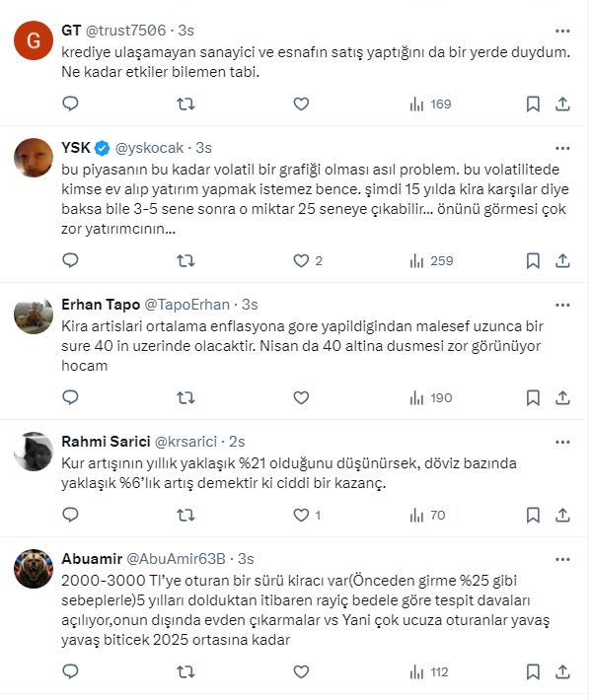Click Abuamir's bear avatar picture
The height and width of the screenshot is (700, 592).
(34, 568)
